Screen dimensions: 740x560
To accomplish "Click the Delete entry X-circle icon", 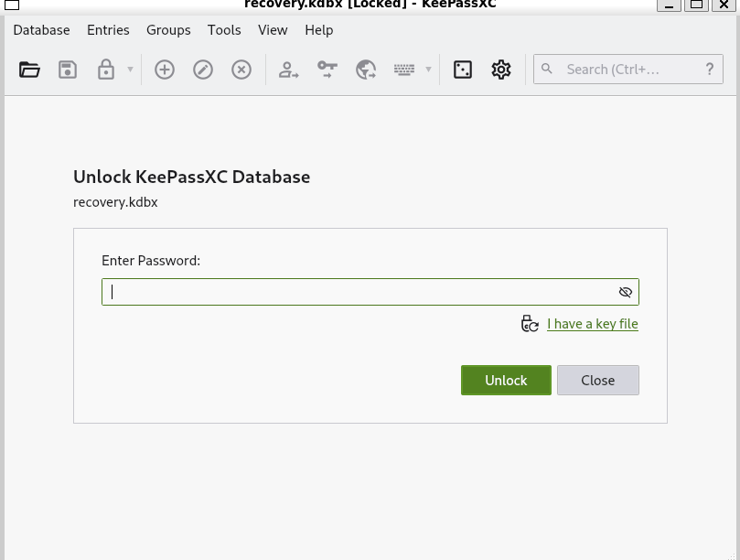I will click(x=241, y=70).
